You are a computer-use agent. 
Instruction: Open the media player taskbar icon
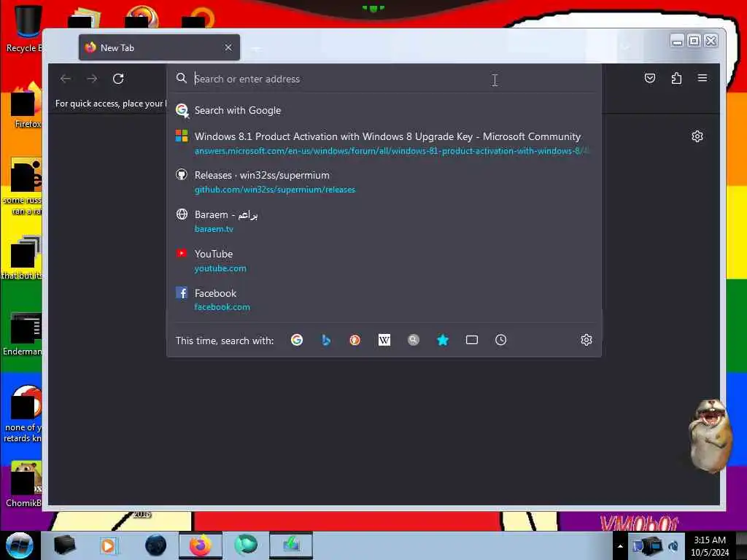point(109,545)
